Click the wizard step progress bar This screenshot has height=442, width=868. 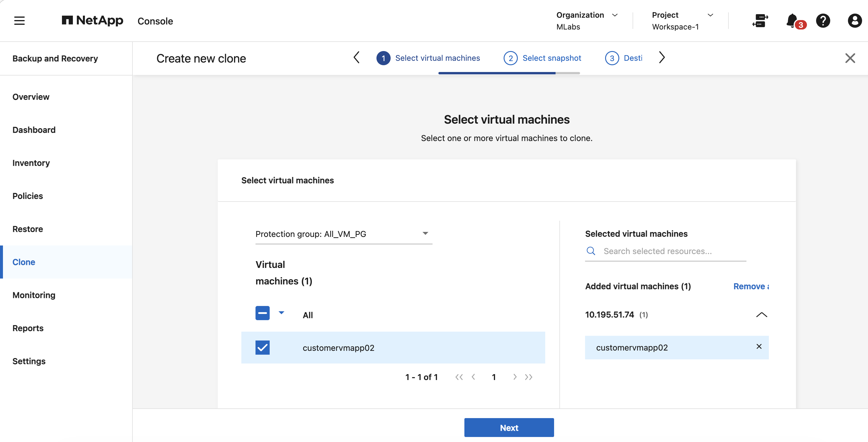509,73
